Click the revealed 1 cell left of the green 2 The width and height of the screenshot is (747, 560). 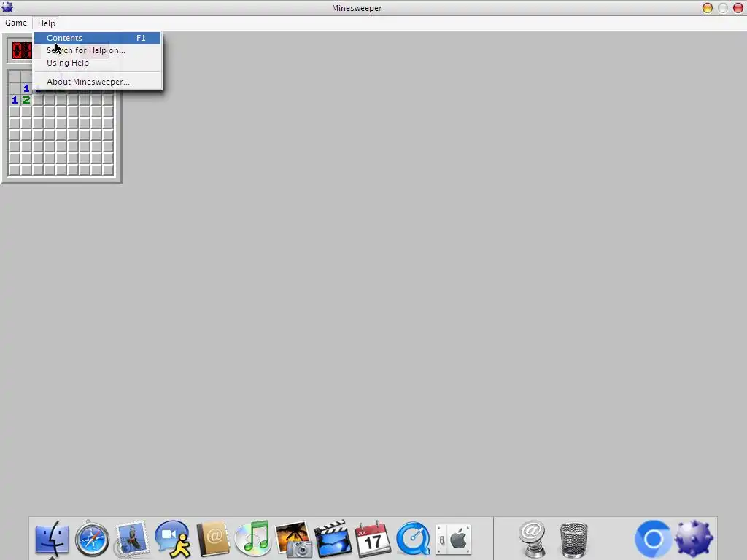(x=15, y=100)
